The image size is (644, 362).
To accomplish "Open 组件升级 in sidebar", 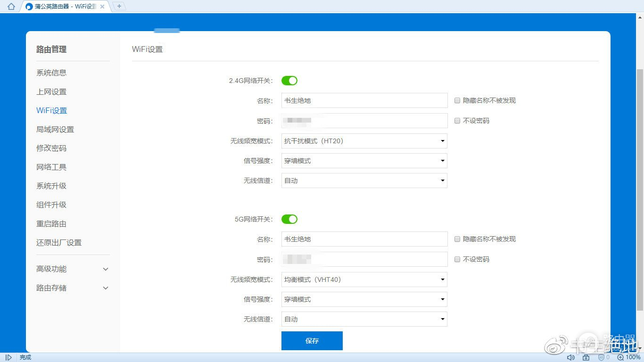I will tap(51, 205).
